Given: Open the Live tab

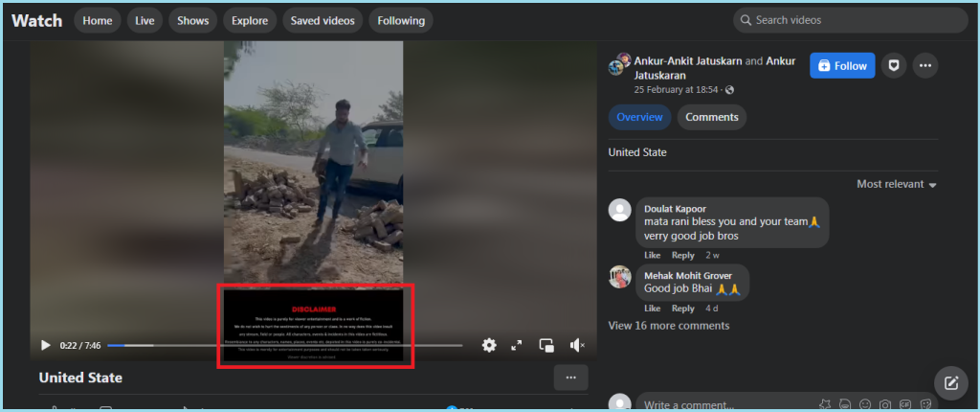Looking at the screenshot, I should (145, 21).
